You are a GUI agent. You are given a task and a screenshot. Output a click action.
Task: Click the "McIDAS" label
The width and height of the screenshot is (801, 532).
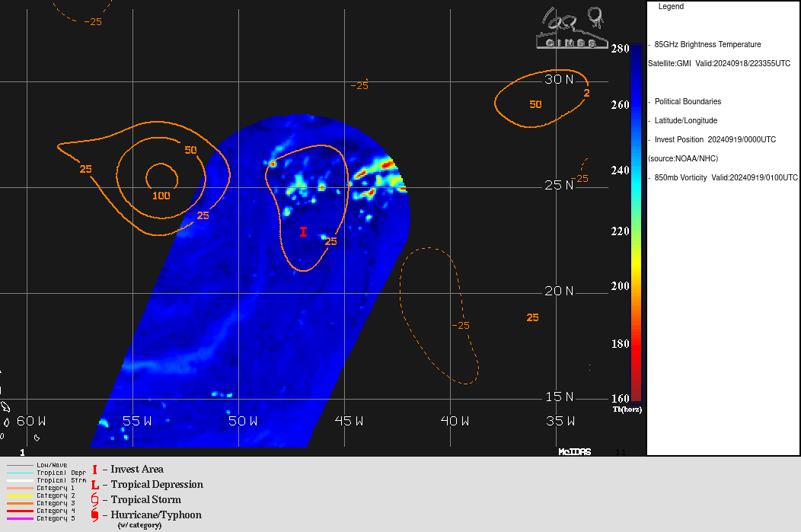575,452
